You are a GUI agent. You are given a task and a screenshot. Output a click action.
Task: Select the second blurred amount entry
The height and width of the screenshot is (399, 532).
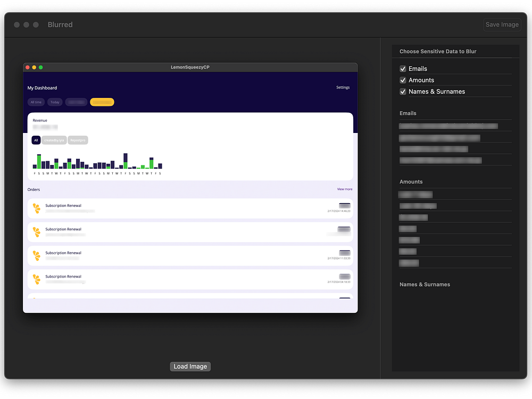(418, 206)
